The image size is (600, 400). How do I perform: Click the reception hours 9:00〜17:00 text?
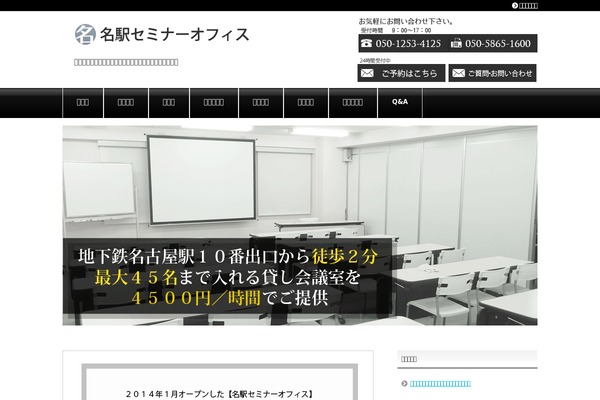[396, 30]
